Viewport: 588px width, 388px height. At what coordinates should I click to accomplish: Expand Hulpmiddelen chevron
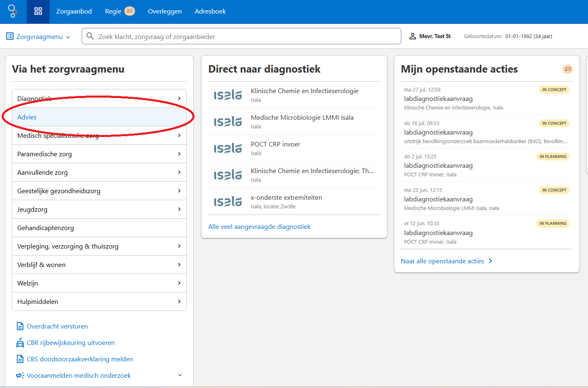point(179,301)
